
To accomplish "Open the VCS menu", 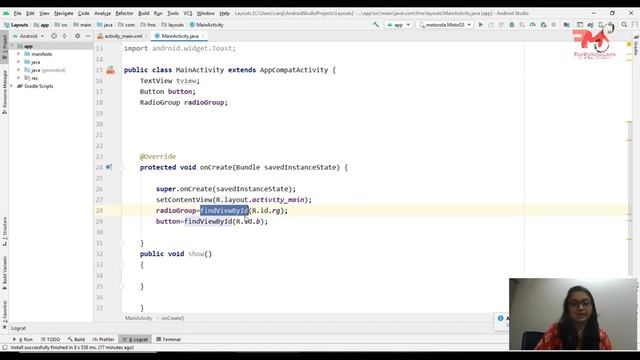I will coord(187,13).
